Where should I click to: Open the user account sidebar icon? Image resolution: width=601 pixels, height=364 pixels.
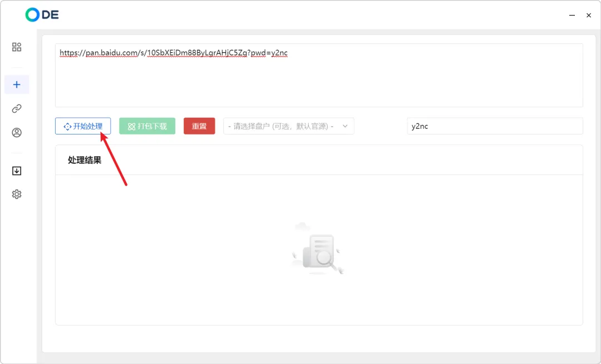[17, 132]
